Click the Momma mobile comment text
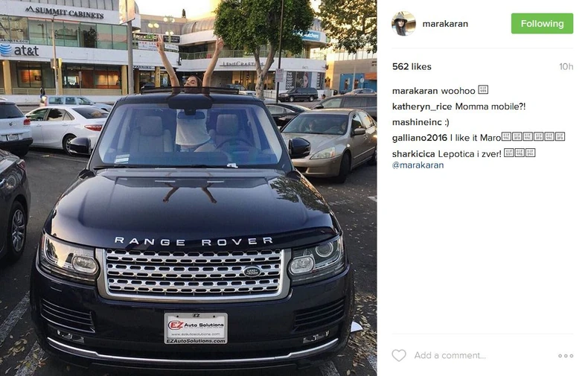Screen dimensions: 588x376 coord(490,106)
